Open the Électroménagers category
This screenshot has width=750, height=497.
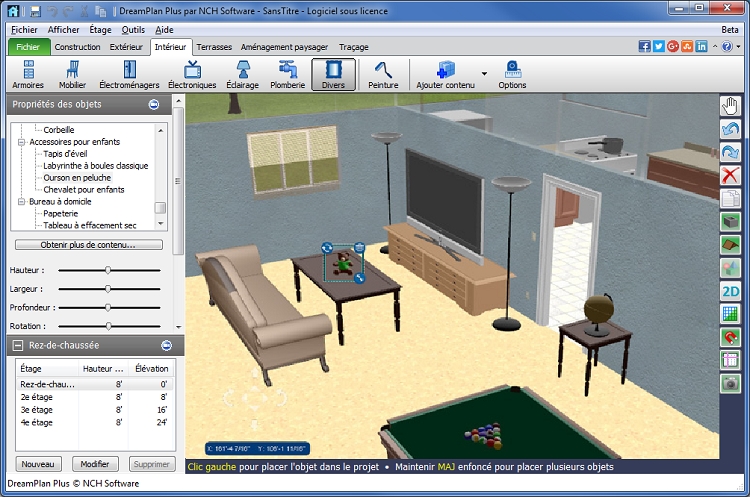tap(129, 75)
